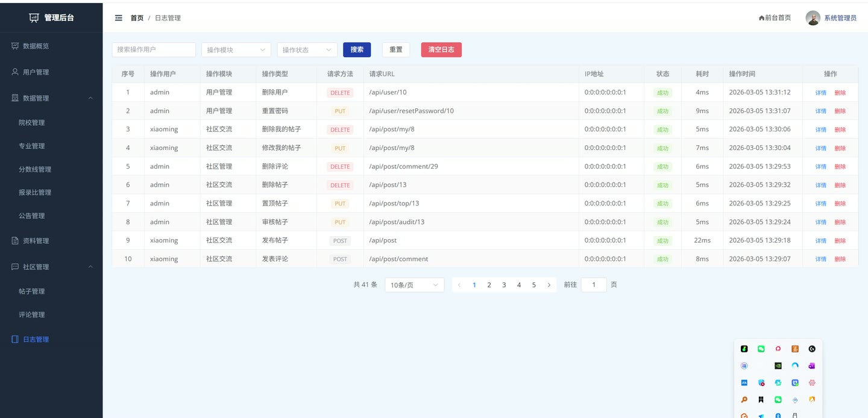Screen dimensions: 868x418
Task: Click 删除 for the 发表评论 row
Action: tap(840, 259)
